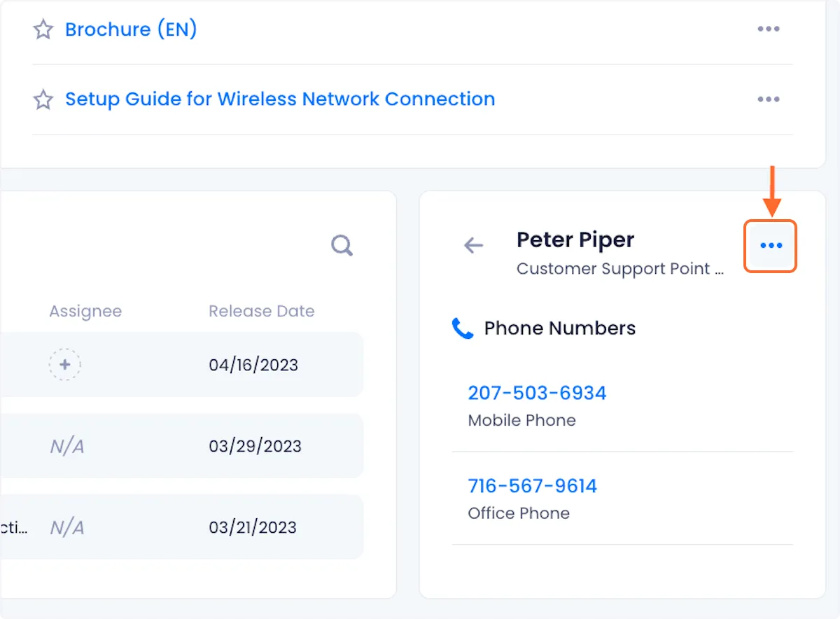Click the phone icon next to Phone Numbers

463,328
